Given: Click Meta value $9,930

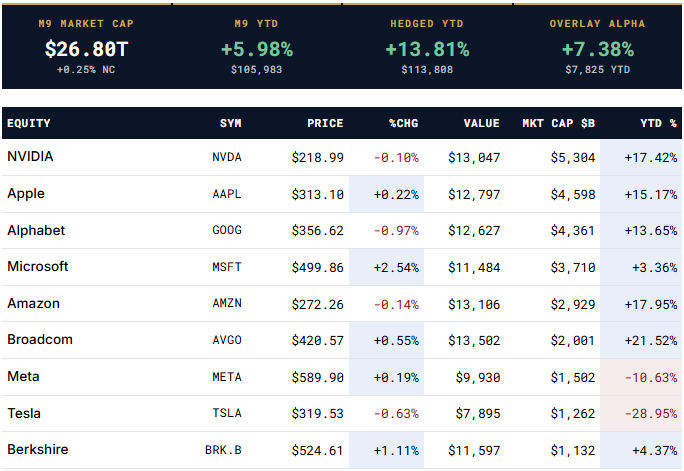Looking at the screenshot, I should point(478,377).
